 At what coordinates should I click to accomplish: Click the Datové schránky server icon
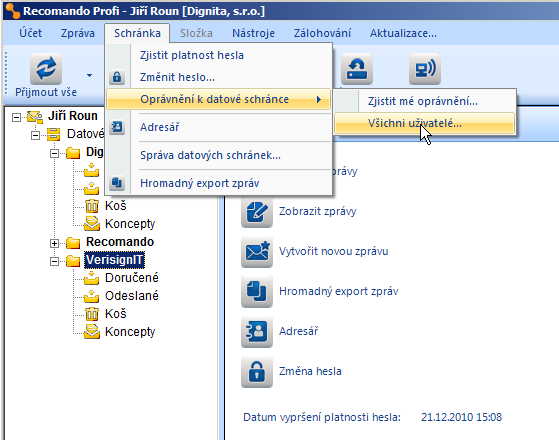53,134
